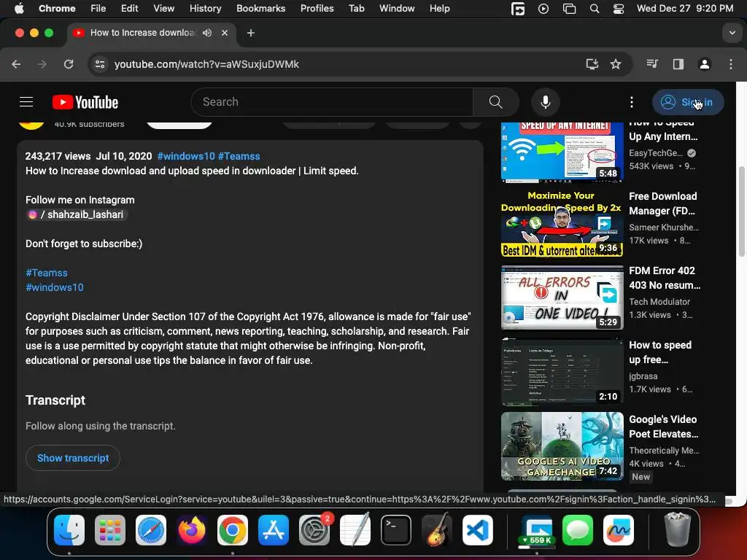Open the #windows10 hashtag in the description body
Viewport: 747px width, 560px height.
[54, 287]
